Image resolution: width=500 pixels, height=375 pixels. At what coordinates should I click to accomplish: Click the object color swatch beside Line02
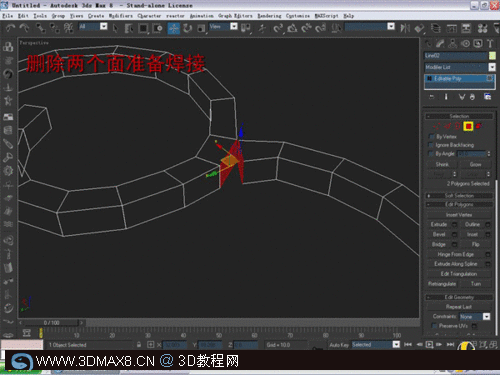pos(492,56)
